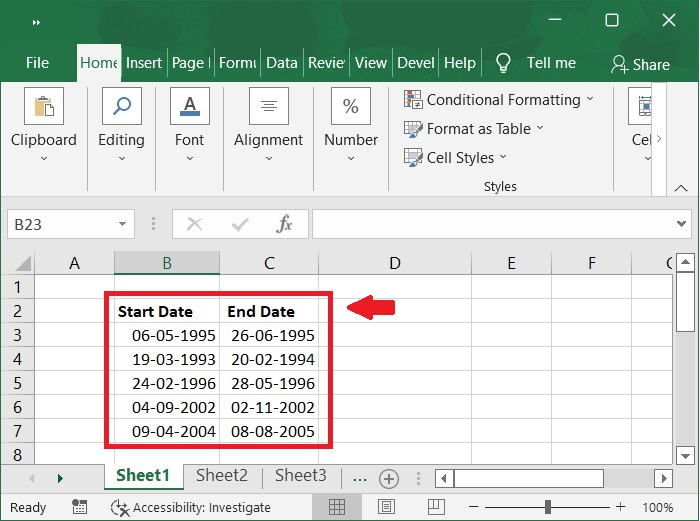Open the Clipboard group icon
The height and width of the screenshot is (521, 700).
44,106
